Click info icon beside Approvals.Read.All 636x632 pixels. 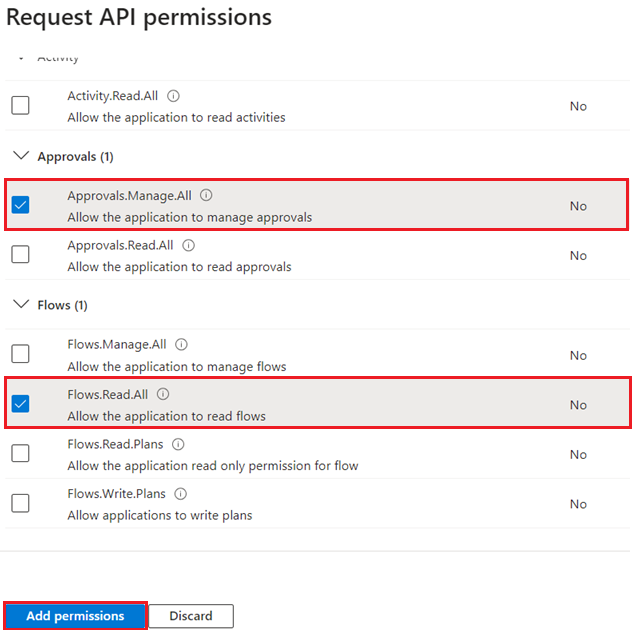coord(189,245)
